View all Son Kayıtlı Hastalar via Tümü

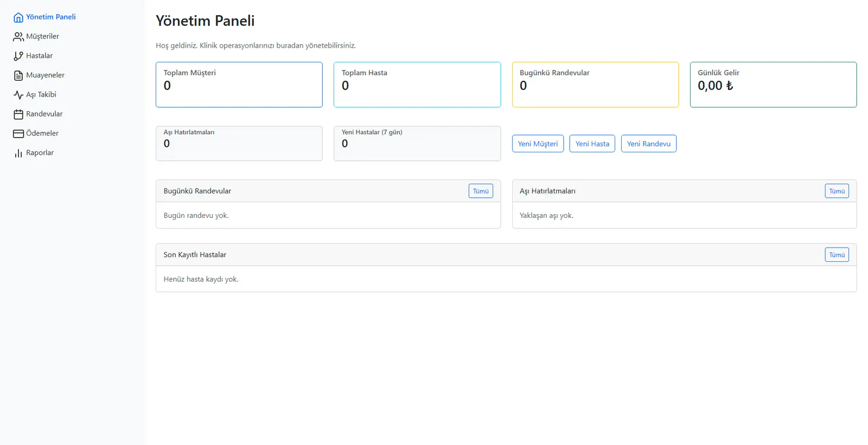(837, 255)
